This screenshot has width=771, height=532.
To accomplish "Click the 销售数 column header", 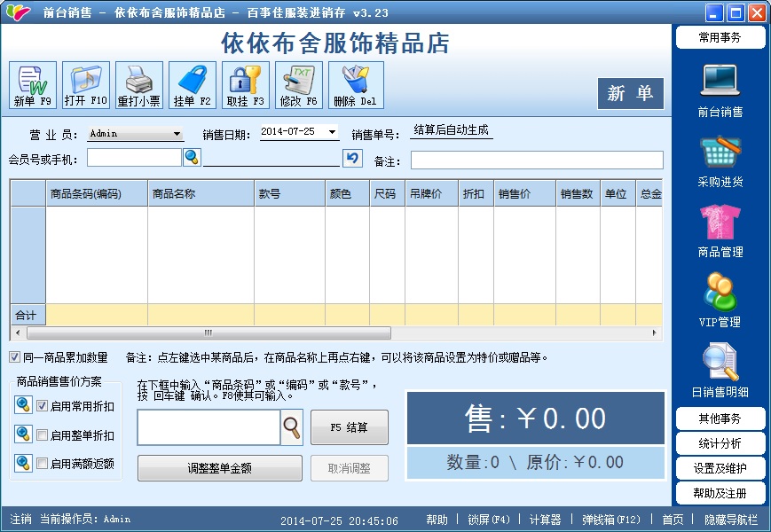I will point(578,193).
